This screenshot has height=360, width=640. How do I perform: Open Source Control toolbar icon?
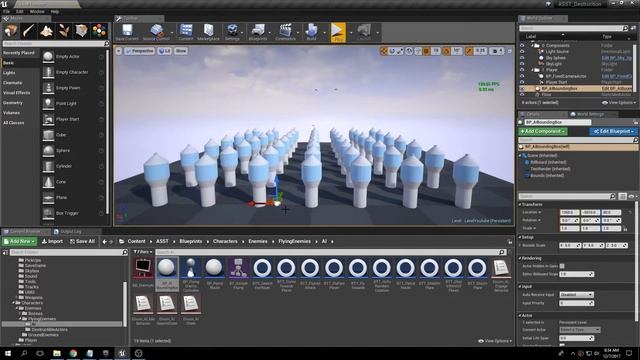pos(156,32)
